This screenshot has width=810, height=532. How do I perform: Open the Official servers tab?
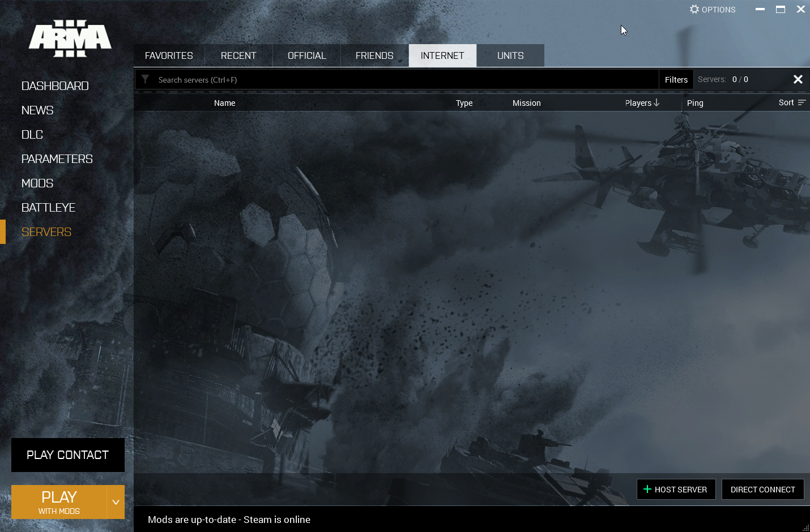[x=306, y=55]
